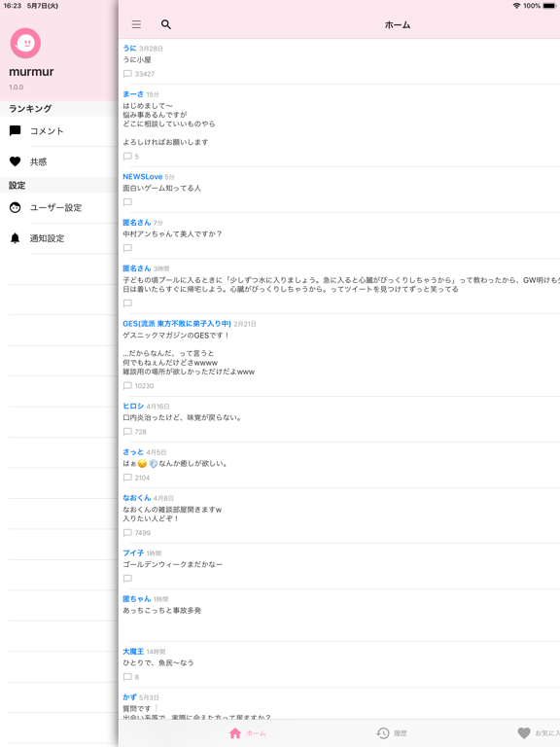The width and height of the screenshot is (560, 747).
Task: Tap comment icon under プイ子 post
Action: [x=127, y=579]
